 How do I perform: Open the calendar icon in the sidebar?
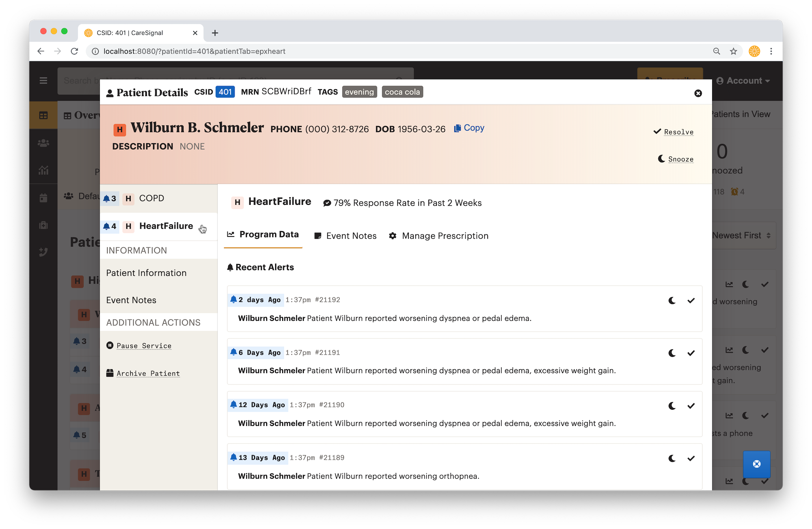coord(43,198)
